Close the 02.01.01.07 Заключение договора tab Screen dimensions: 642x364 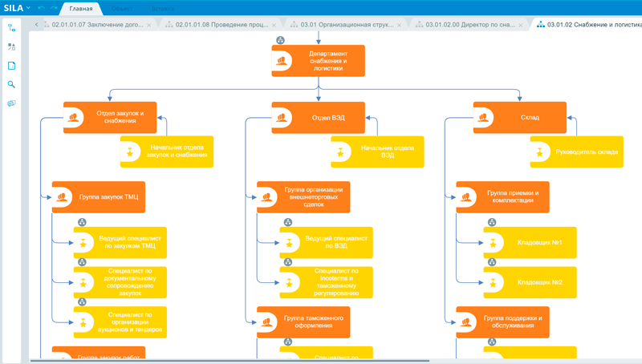tap(149, 25)
